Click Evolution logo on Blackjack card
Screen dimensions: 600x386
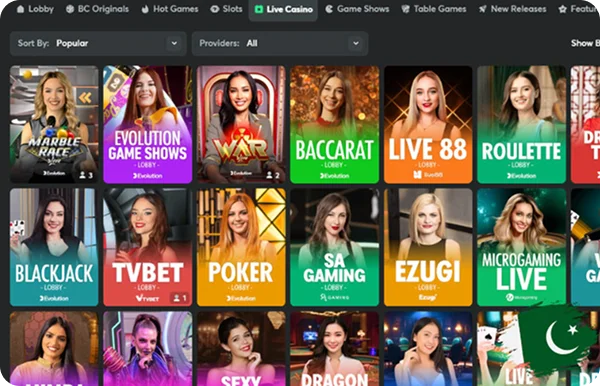[54, 298]
